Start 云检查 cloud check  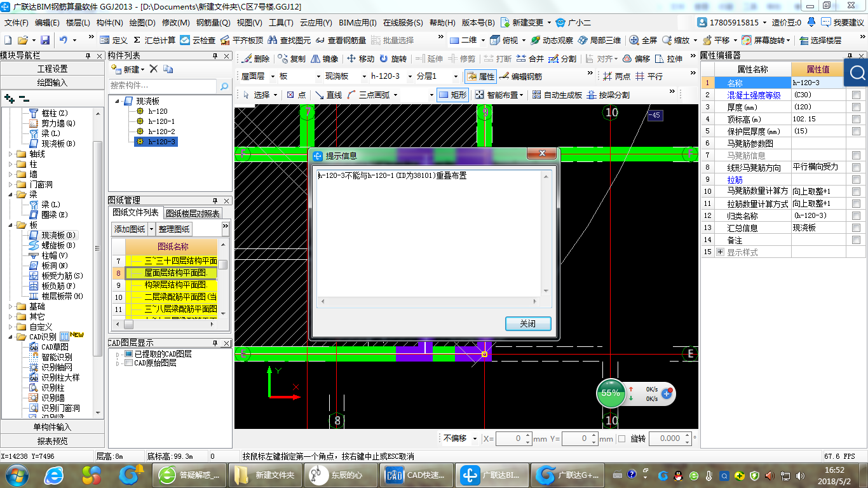(198, 40)
